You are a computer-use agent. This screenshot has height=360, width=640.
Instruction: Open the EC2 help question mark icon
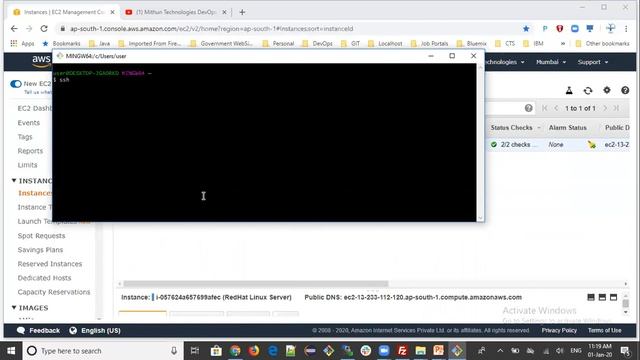(x=625, y=91)
